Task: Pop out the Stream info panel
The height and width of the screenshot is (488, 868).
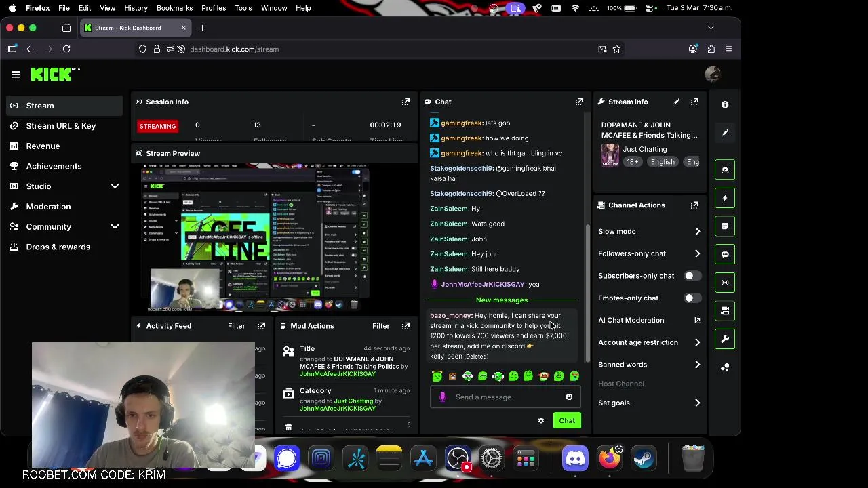Action: pyautogui.click(x=694, y=102)
